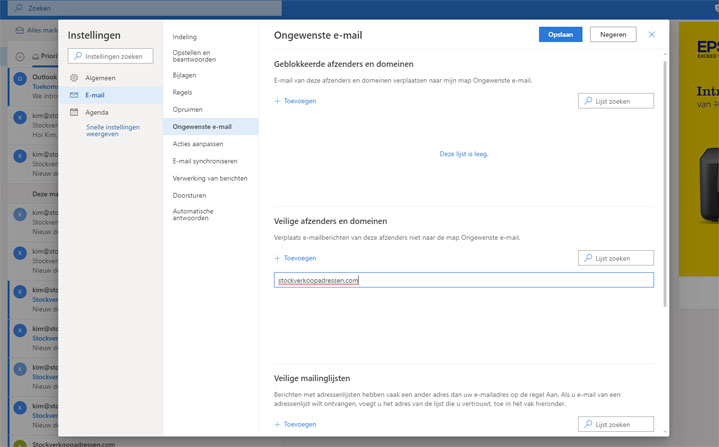Open the Regels settings page

tap(183, 91)
